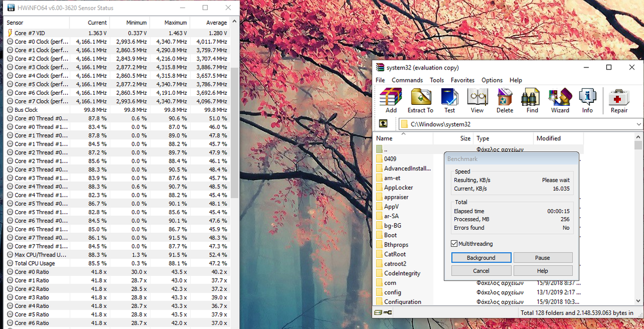The height and width of the screenshot is (329, 644).
Task: Go up one level with folder-up icon
Action: point(383,123)
